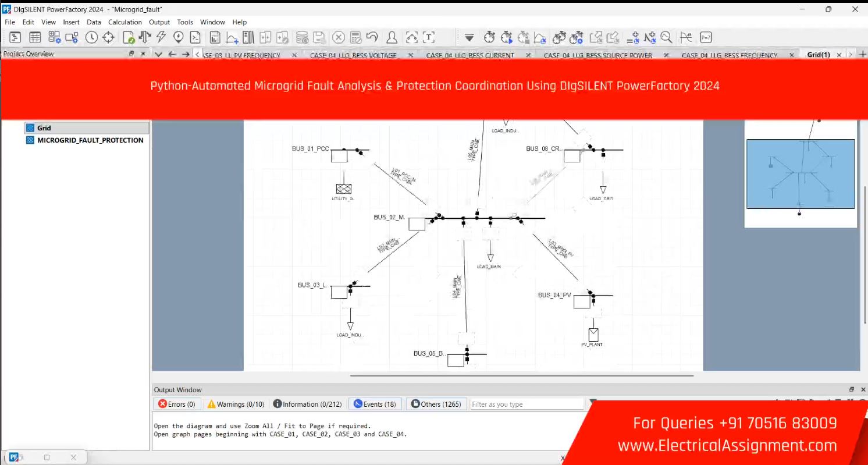Click the diagram horizontal scrollbar
This screenshot has height=465, width=868.
click(x=521, y=375)
